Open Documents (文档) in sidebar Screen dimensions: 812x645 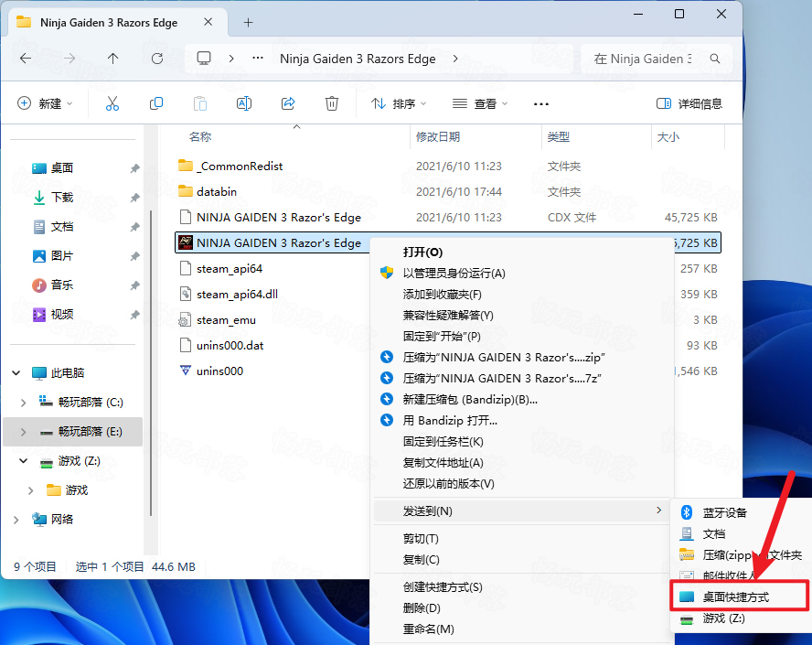click(61, 226)
